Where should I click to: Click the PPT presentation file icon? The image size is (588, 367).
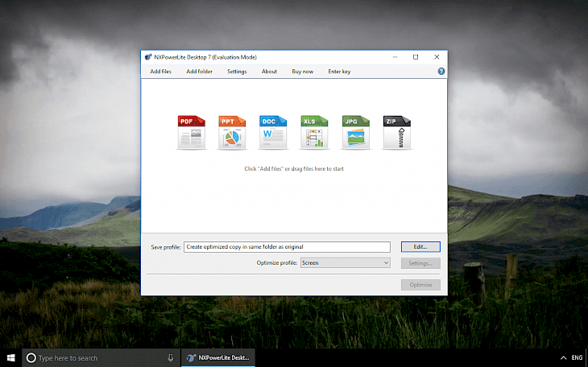[232, 132]
